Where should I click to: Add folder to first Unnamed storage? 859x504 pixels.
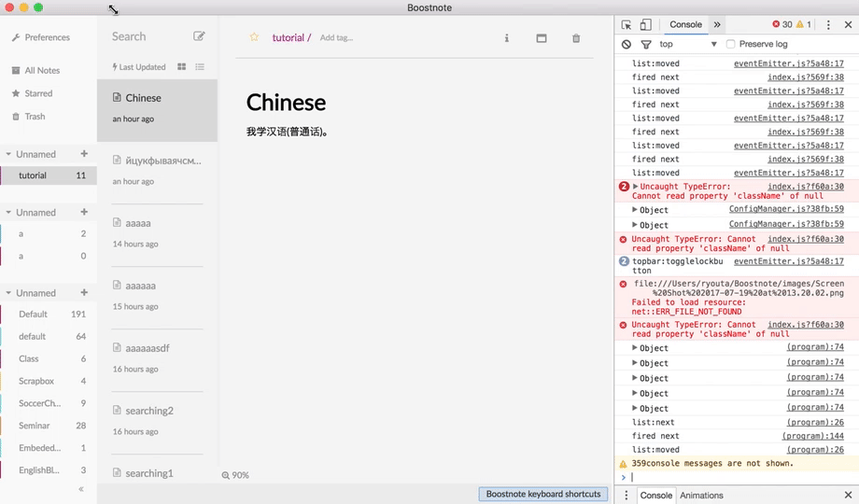[x=84, y=154]
